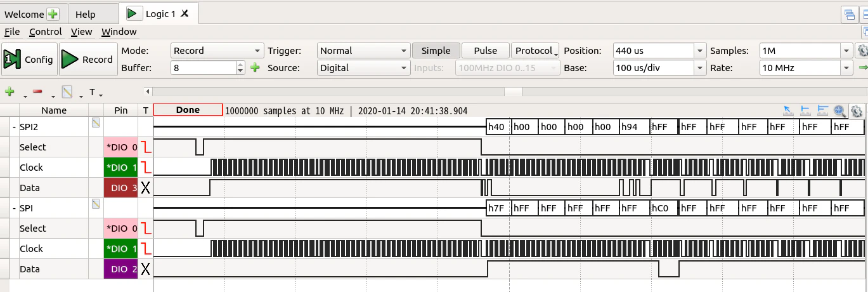This screenshot has width=868, height=292.
Task: Click the falling edge trigger for SPI2 Select
Action: [146, 147]
